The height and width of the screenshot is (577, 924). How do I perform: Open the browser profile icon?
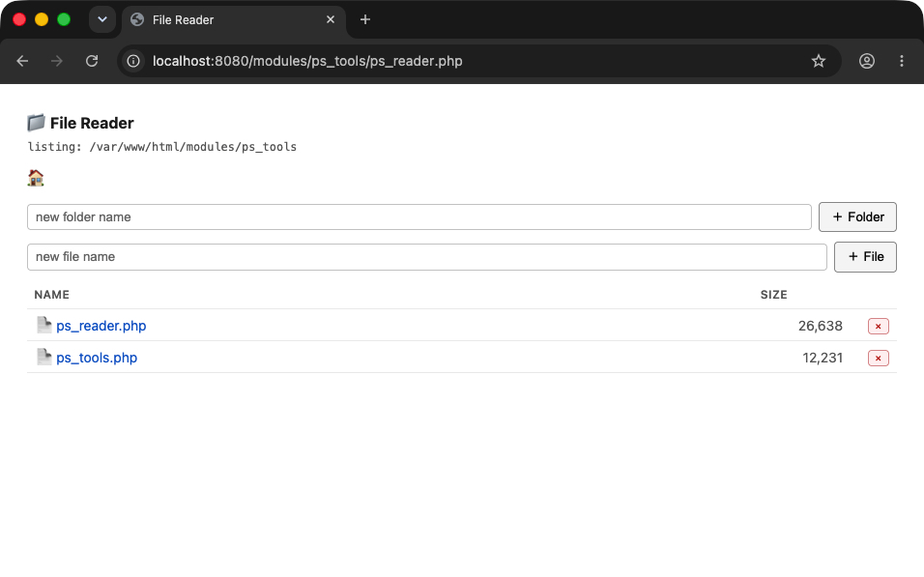[x=866, y=61]
